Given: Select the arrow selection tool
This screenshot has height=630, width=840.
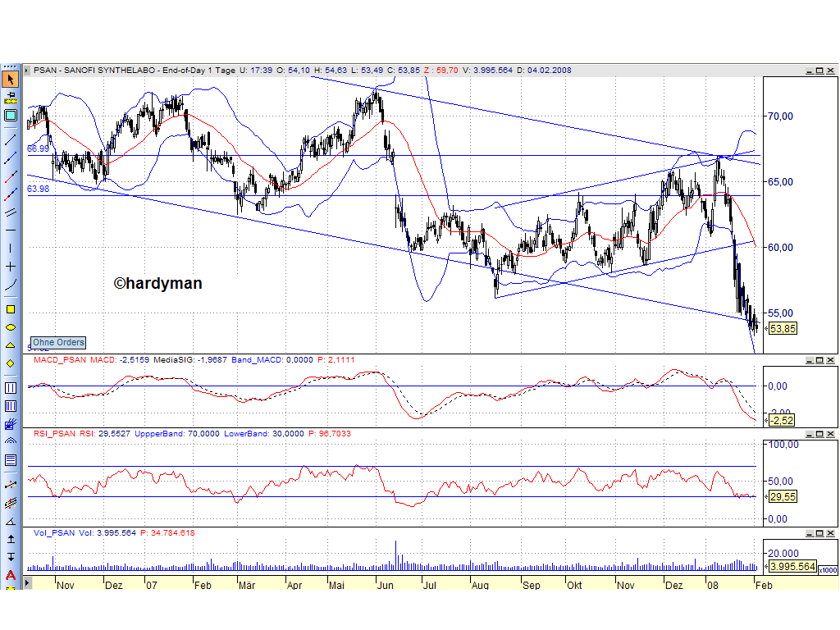Looking at the screenshot, I should click(x=10, y=79).
